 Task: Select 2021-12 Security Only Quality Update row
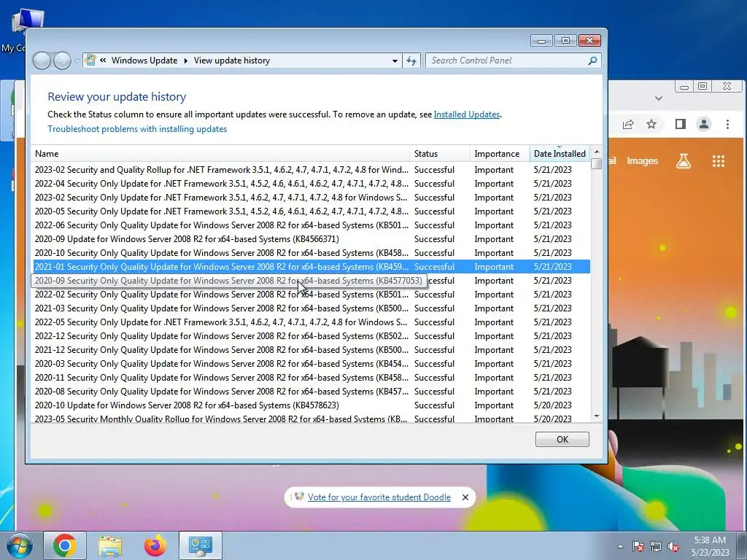pyautogui.click(x=311, y=349)
